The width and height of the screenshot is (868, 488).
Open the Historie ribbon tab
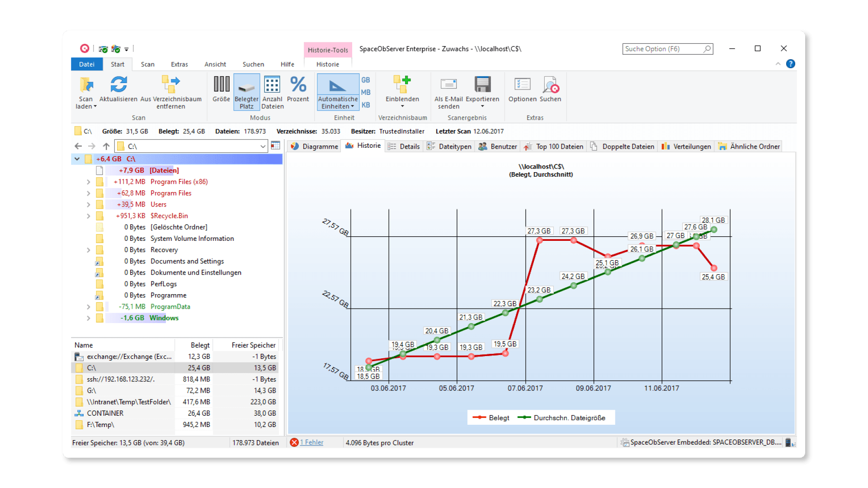(x=328, y=64)
